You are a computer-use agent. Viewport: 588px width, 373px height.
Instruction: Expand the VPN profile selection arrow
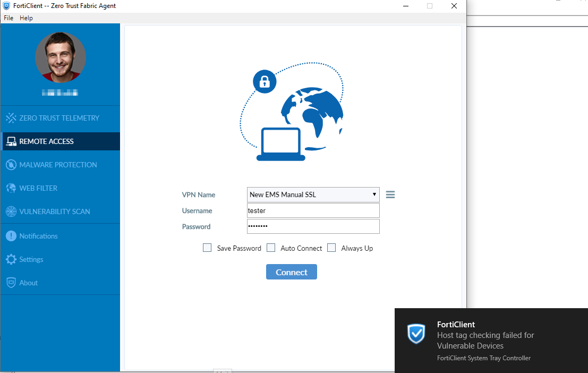[x=374, y=194]
